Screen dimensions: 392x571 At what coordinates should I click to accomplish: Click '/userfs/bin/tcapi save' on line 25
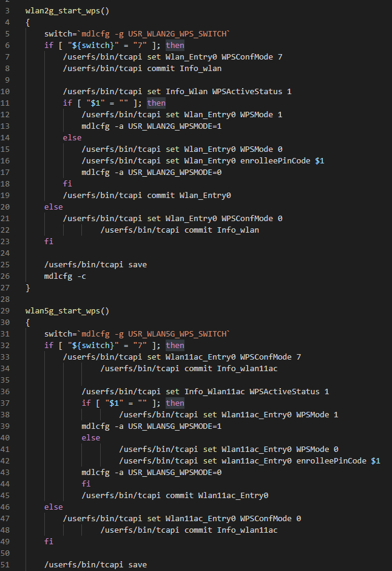[x=95, y=265]
